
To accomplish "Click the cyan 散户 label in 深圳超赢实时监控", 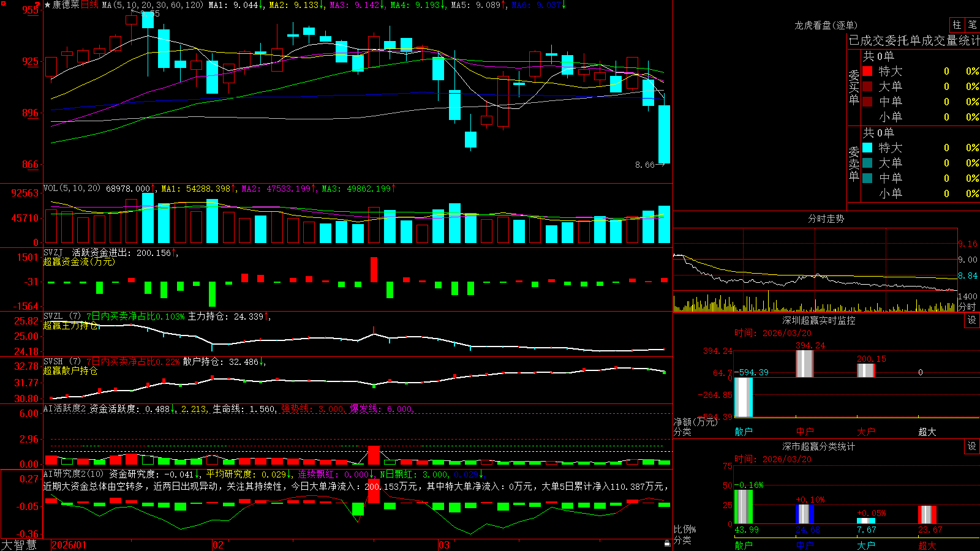I will pos(744,432).
